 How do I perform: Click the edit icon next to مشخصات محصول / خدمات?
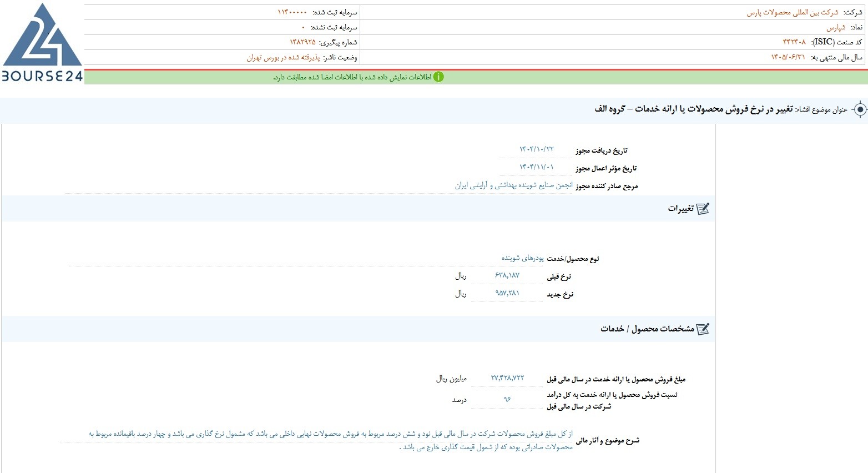(703, 329)
